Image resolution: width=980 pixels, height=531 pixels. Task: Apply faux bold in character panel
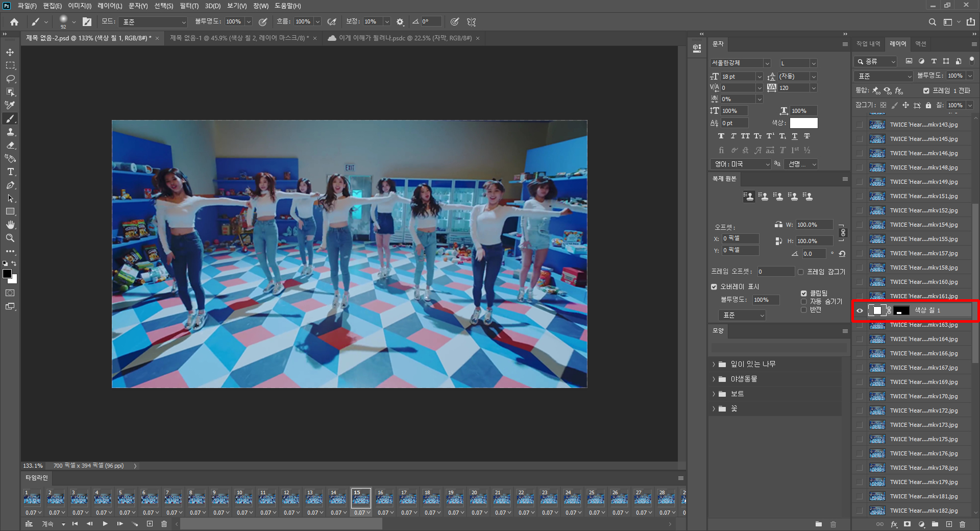(x=721, y=136)
